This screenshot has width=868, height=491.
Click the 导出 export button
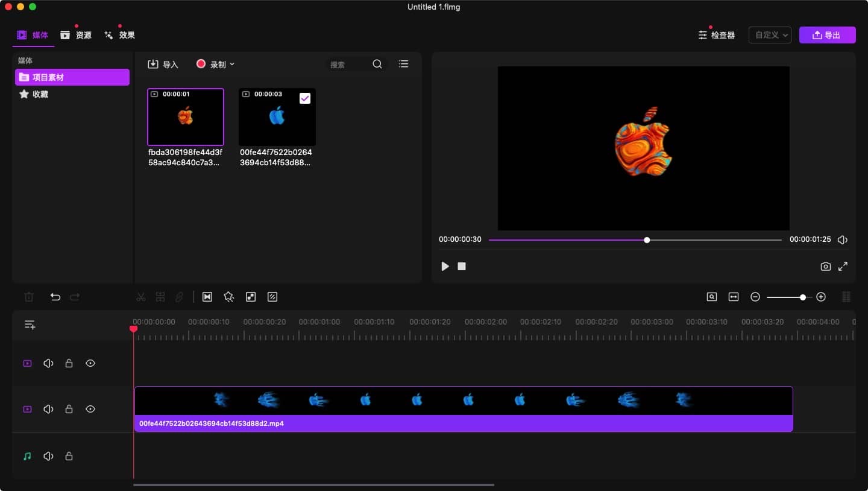point(827,35)
